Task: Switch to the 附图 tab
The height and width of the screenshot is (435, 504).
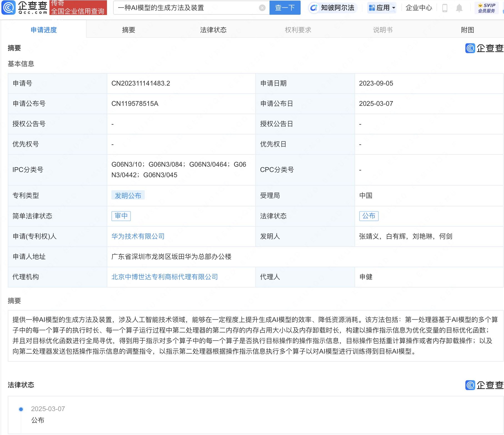Action: click(468, 30)
